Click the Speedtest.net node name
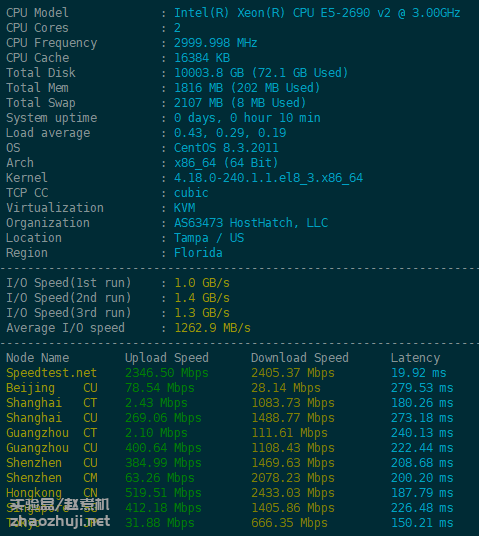The image size is (479, 536). pos(51,373)
